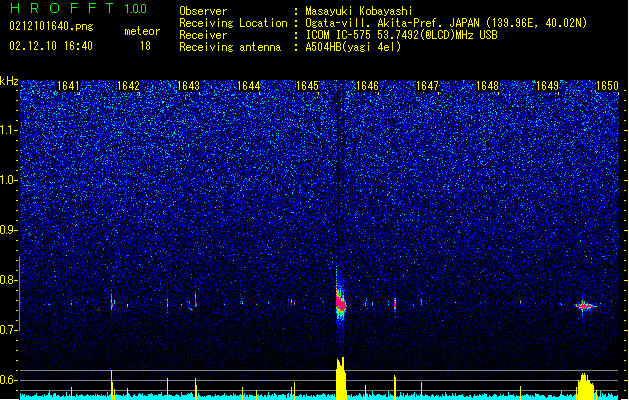
Task: Click the large red meteor echo near 1646
Action: (x=340, y=302)
